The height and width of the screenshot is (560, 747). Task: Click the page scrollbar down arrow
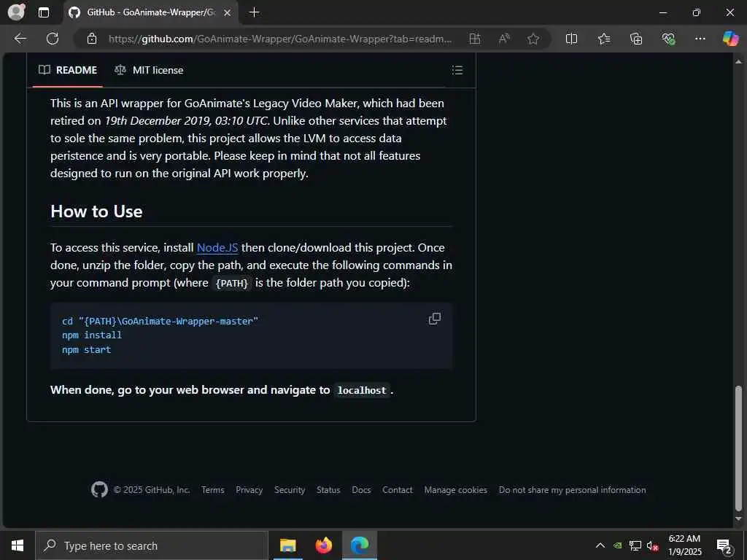coord(738,518)
